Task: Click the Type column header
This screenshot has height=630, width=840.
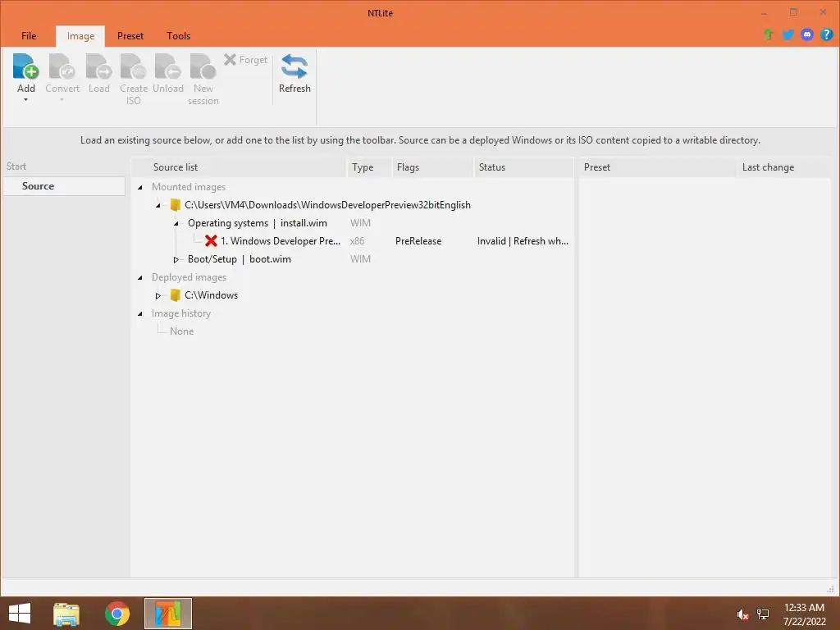Action: (x=370, y=167)
